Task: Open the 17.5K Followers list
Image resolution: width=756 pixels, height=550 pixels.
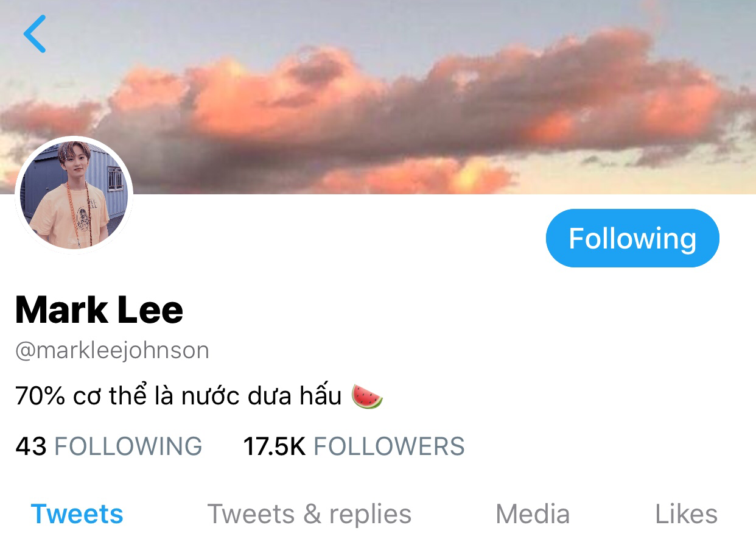Action: click(x=354, y=446)
